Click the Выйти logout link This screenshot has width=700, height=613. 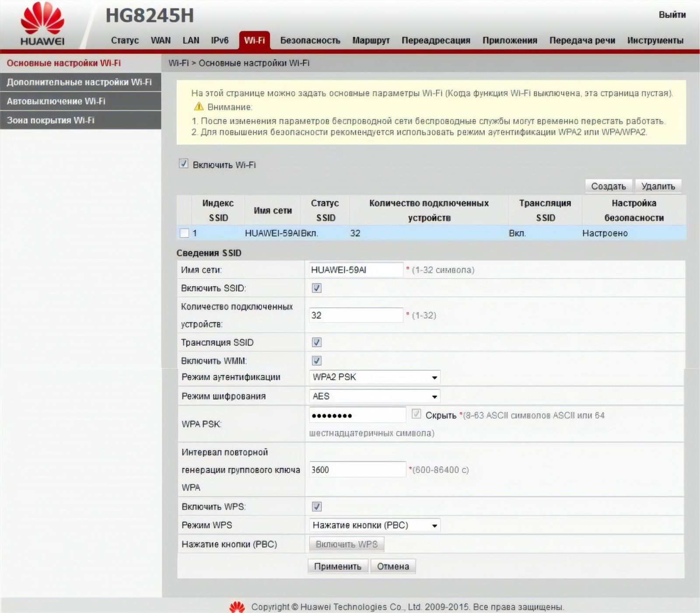pos(672,15)
